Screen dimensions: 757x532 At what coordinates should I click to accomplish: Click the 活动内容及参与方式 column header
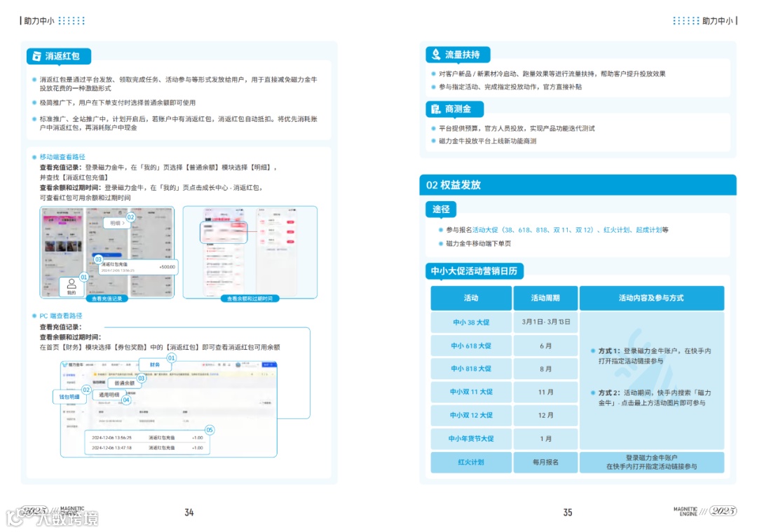point(652,298)
